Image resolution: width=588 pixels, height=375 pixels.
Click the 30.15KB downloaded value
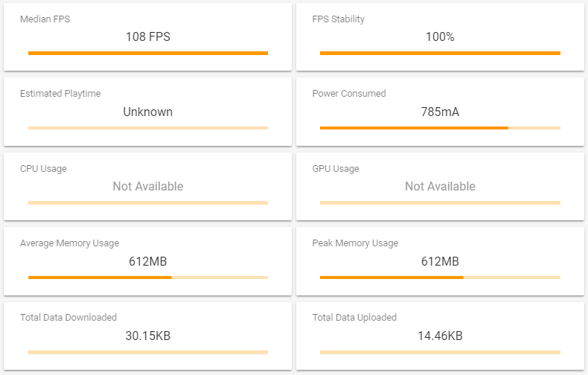pos(148,336)
